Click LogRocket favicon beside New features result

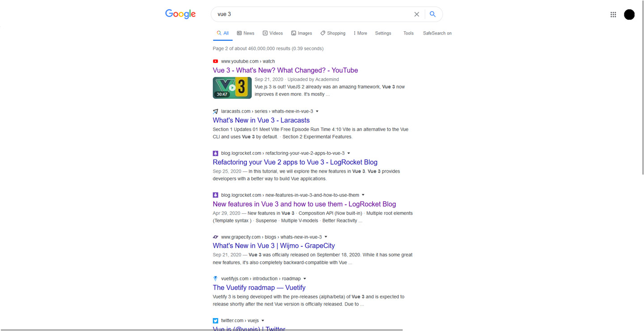pyautogui.click(x=216, y=195)
